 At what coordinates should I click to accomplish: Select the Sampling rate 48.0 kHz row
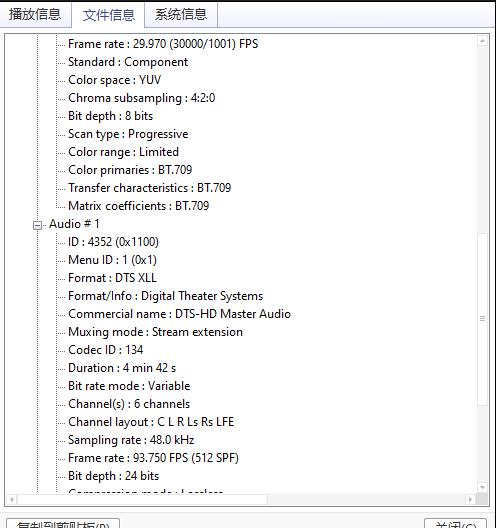click(x=131, y=440)
